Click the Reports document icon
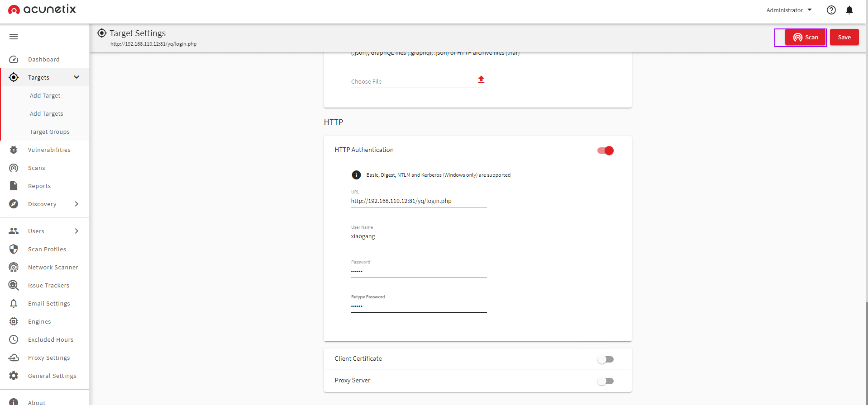868x405 pixels. (14, 186)
